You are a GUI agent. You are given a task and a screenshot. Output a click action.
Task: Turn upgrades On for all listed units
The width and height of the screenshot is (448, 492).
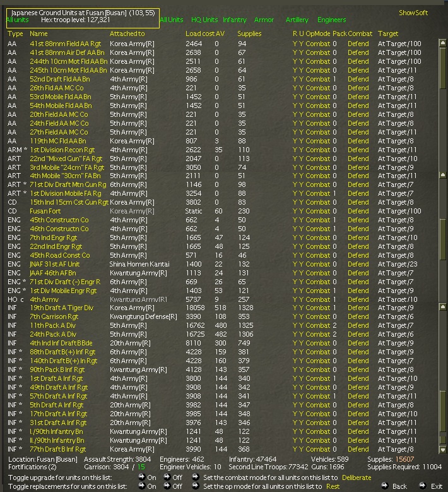(142, 477)
